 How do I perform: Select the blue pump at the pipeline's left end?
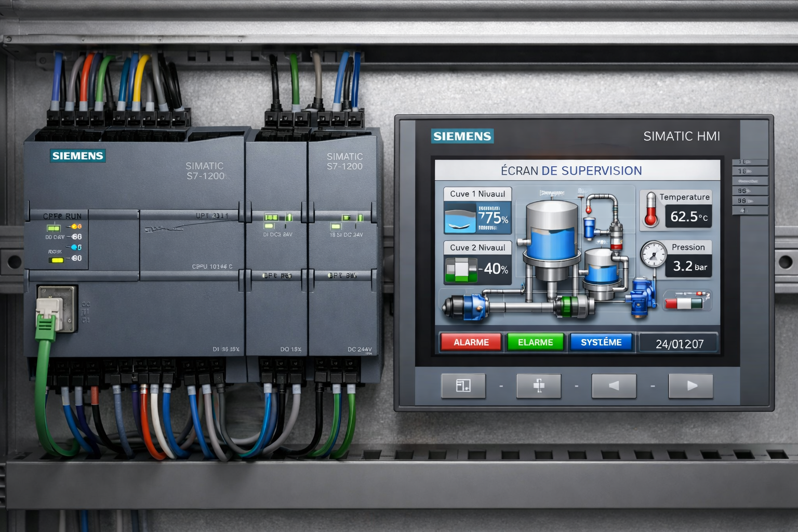pos(467,306)
